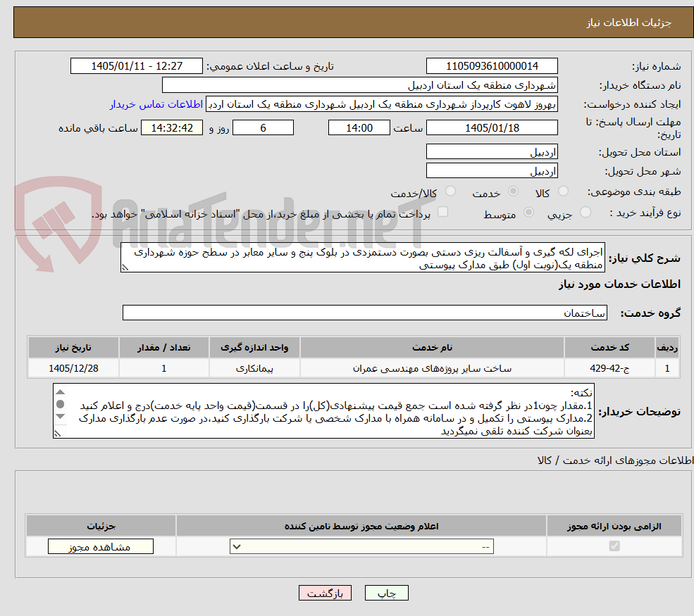Select the متوسط purchase type radio
The image size is (694, 616).
coord(528,213)
